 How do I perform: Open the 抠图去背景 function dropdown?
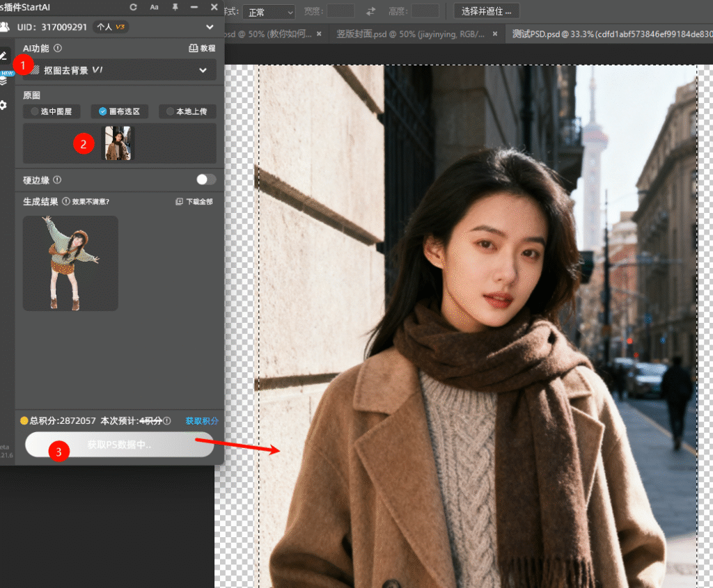[x=120, y=70]
